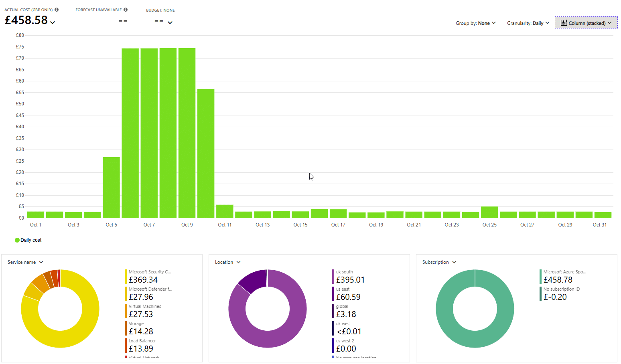Open the Location pivot dropdown
The width and height of the screenshot is (621, 364).
point(227,262)
